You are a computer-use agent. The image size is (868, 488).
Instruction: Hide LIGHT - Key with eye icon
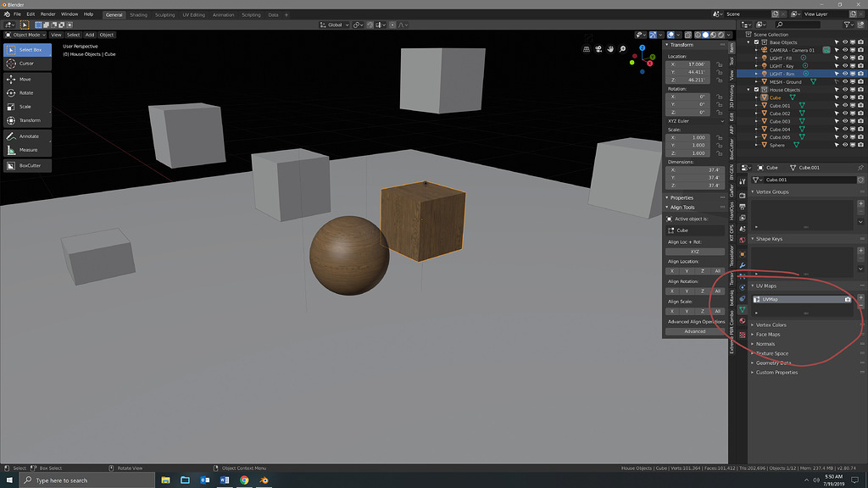[845, 66]
